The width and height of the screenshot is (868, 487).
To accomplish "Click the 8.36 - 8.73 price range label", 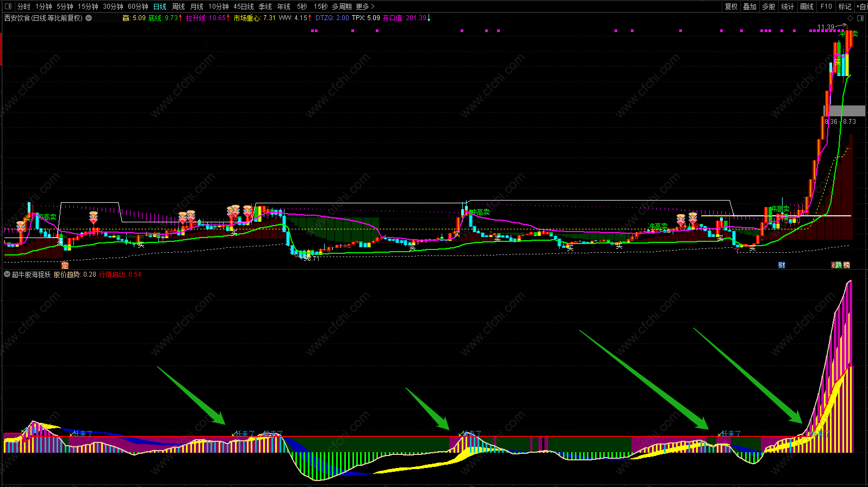I will tap(840, 122).
